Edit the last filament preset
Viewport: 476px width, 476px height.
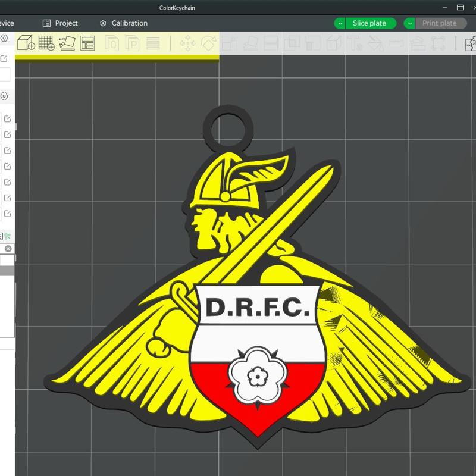tap(7, 214)
